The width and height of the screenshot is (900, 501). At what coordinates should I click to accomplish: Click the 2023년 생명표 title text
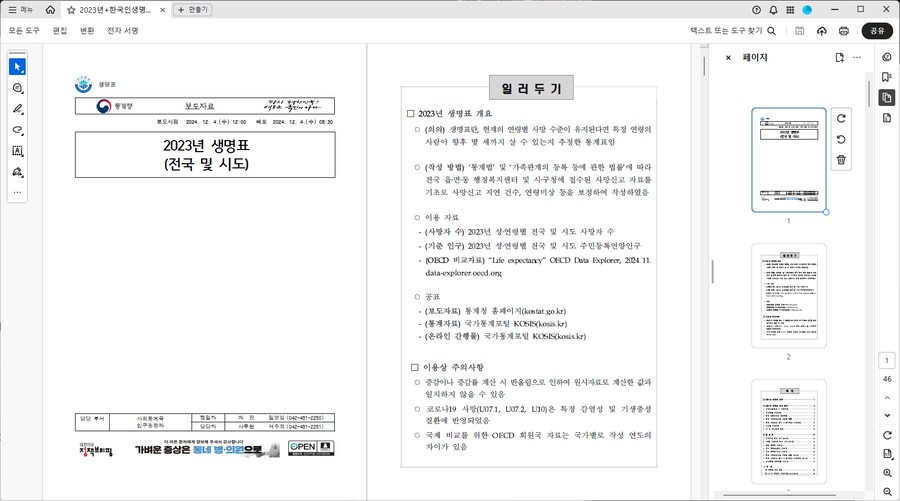click(x=206, y=145)
